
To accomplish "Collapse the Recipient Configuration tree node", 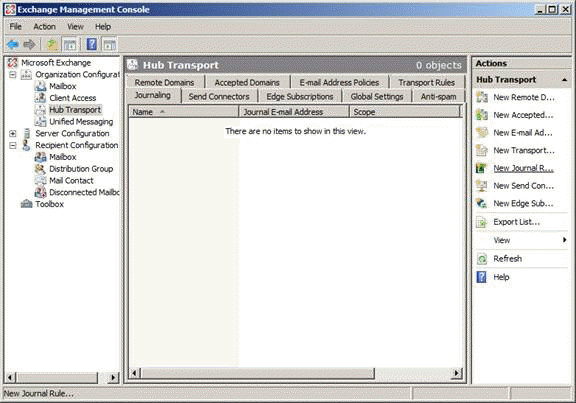I will point(13,145).
